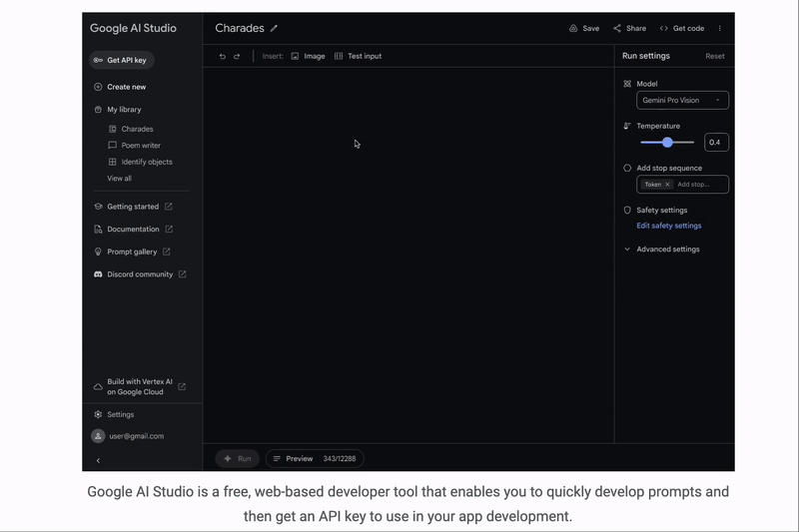The width and height of the screenshot is (799, 532).
Task: Click Edit safety settings link
Action: click(668, 226)
